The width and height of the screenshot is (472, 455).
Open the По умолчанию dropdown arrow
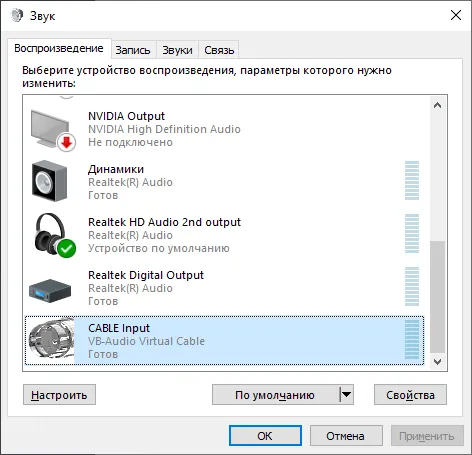347,395
